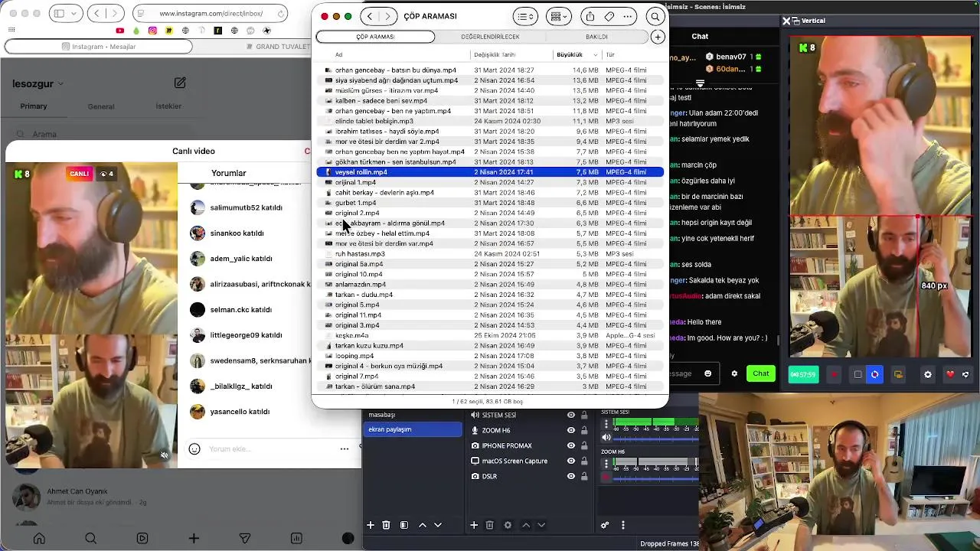The height and width of the screenshot is (551, 980).
Task: Open Finder list view options
Action: (525, 16)
